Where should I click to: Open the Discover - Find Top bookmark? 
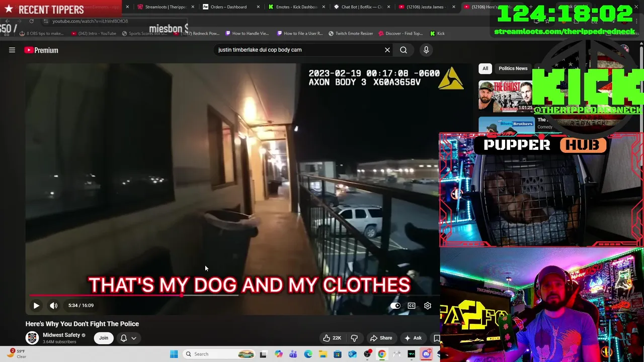coord(401,33)
